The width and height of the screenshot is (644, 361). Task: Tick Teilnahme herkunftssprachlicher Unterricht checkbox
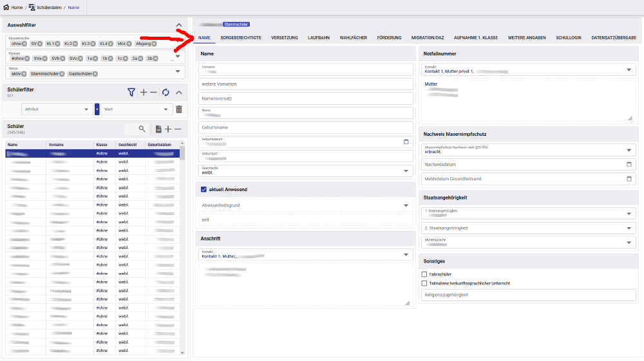424,283
